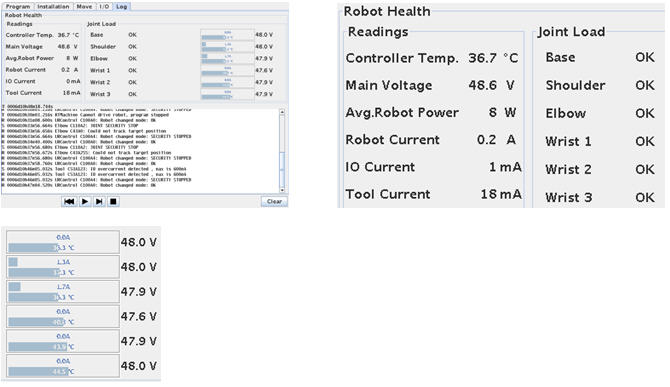Click the enlarged 1.3A current reading
Screen dimensions: 670x387
point(63,262)
